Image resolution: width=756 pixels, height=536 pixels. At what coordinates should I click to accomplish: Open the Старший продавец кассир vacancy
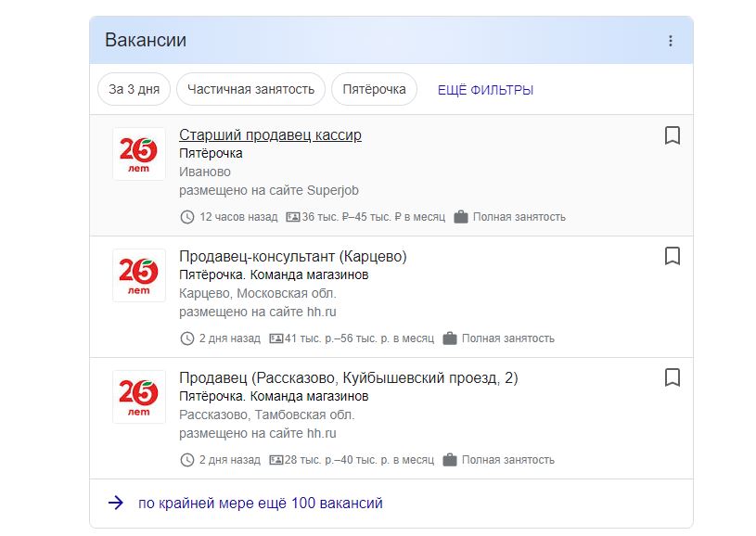(270, 135)
